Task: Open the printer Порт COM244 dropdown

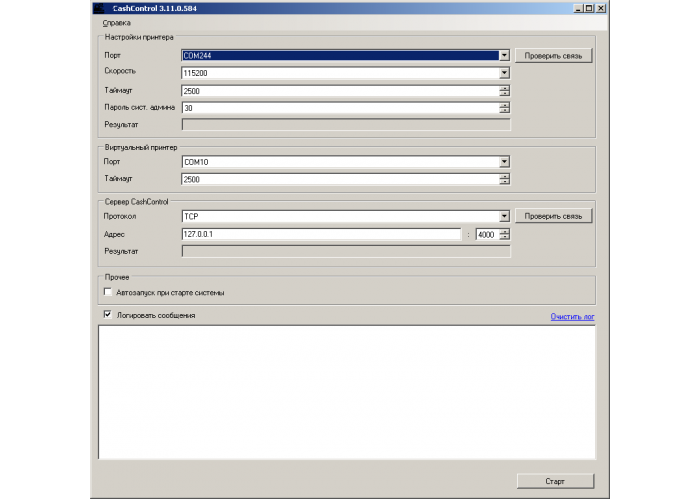Action: (504, 55)
